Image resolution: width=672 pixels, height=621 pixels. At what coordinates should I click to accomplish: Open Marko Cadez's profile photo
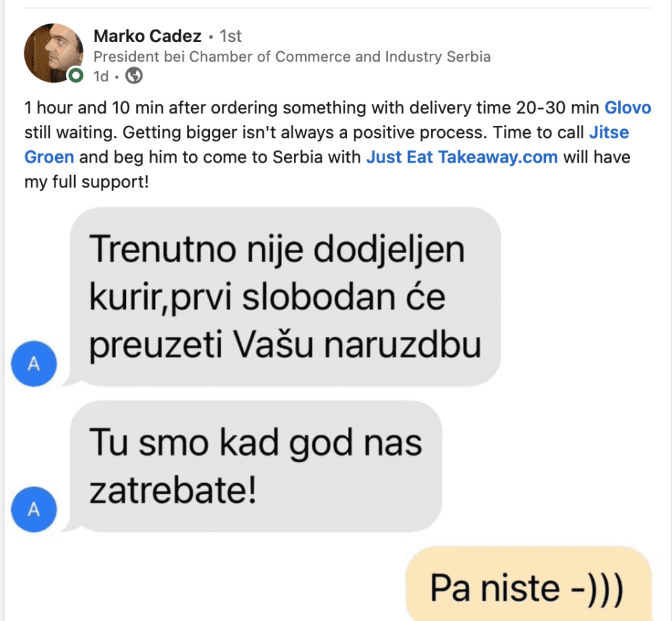54,52
